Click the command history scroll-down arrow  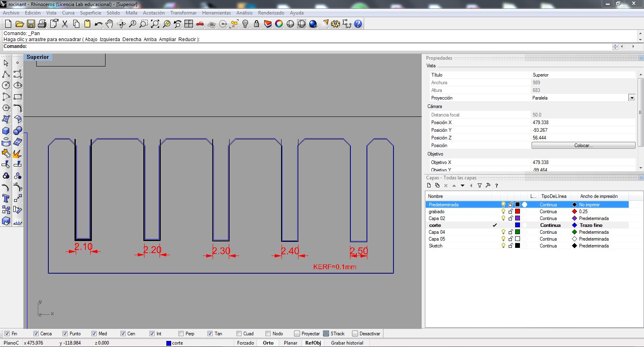point(640,39)
